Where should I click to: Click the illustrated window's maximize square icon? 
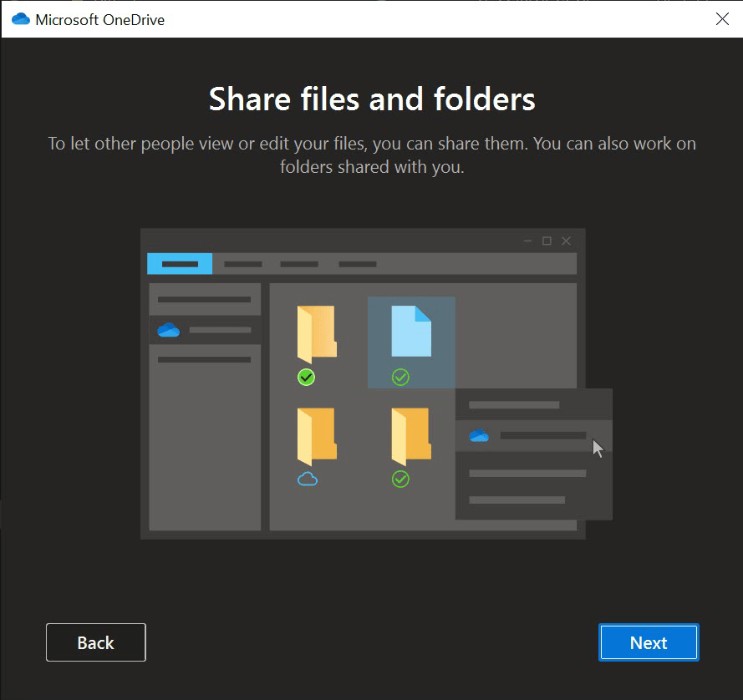click(x=547, y=241)
